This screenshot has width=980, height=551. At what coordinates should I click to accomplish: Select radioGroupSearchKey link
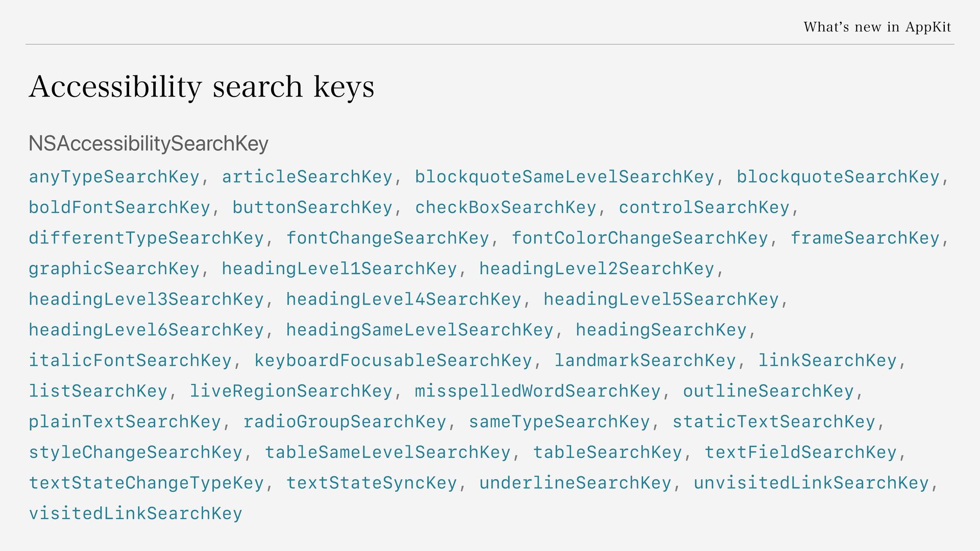(x=345, y=422)
